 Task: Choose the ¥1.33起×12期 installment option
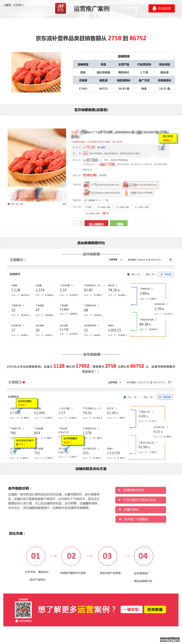141,207
